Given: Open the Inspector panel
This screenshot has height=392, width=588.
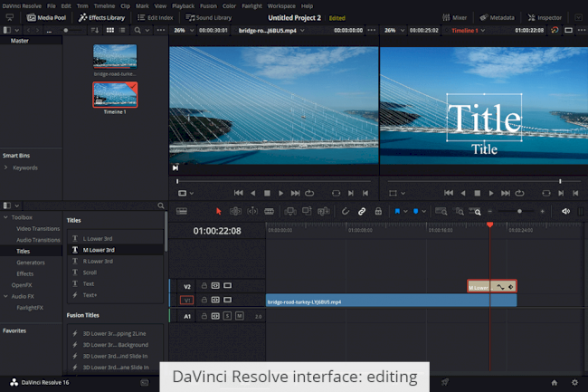Looking at the screenshot, I should click(545, 17).
